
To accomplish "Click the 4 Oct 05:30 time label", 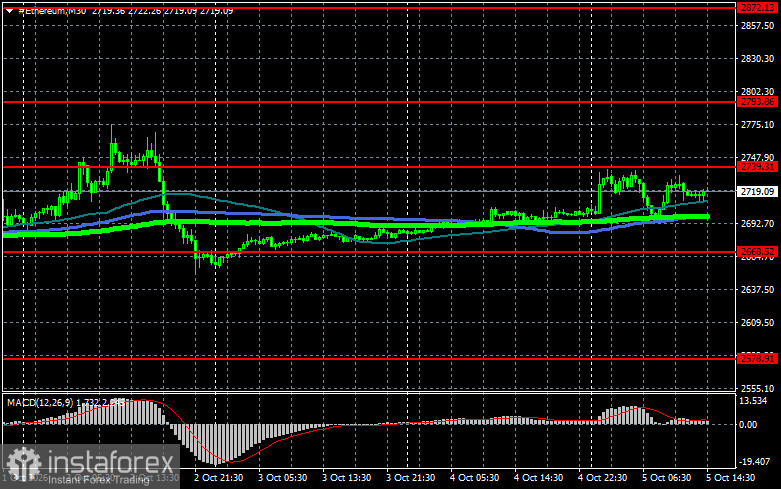I will pos(474,478).
